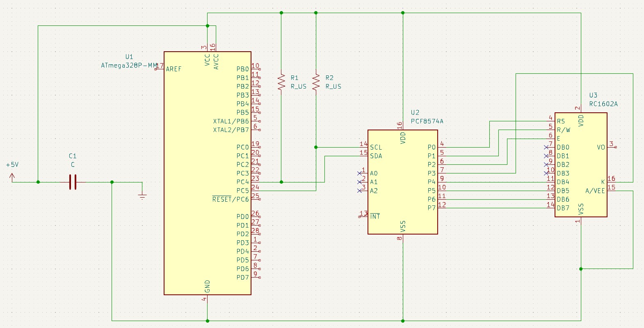Click the K pin name on U3
The height and width of the screenshot is (328, 644).
(603, 182)
